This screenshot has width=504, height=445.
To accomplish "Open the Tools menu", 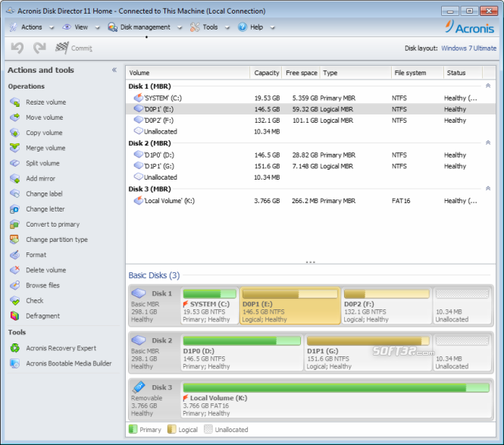I will coord(210,27).
